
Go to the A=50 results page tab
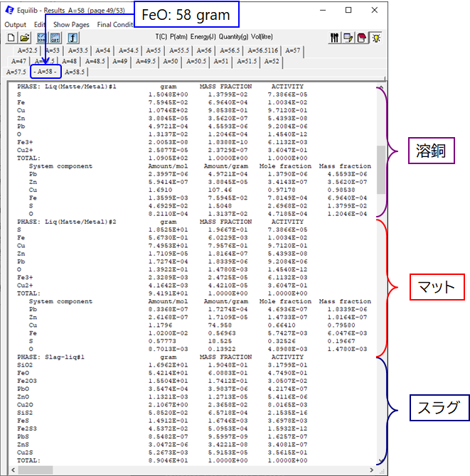point(170,61)
